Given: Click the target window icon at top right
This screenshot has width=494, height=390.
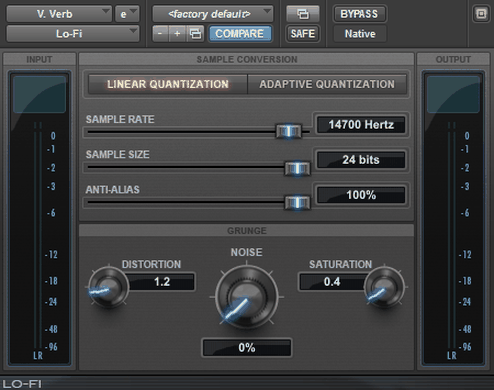Looking at the screenshot, I should point(481,14).
